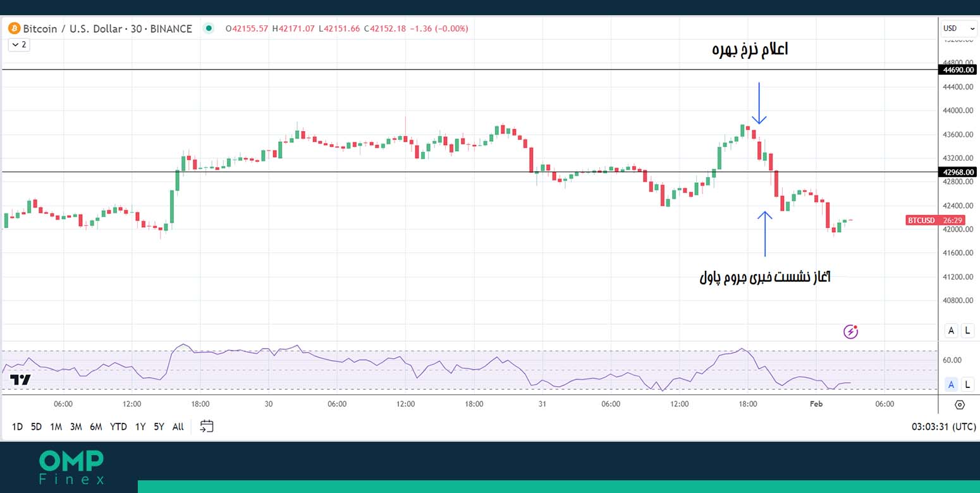This screenshot has width=980, height=493.
Task: Click the open value O42155.57
Action: [x=248, y=28]
